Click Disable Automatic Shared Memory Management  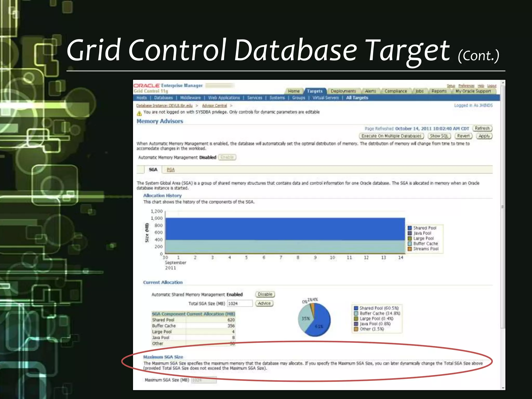[x=265, y=294]
